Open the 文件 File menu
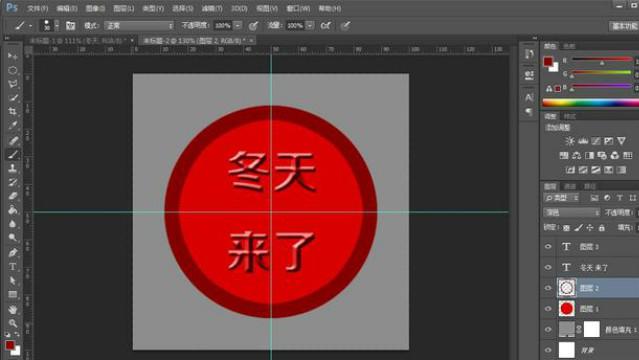The image size is (639, 360). (x=37, y=8)
